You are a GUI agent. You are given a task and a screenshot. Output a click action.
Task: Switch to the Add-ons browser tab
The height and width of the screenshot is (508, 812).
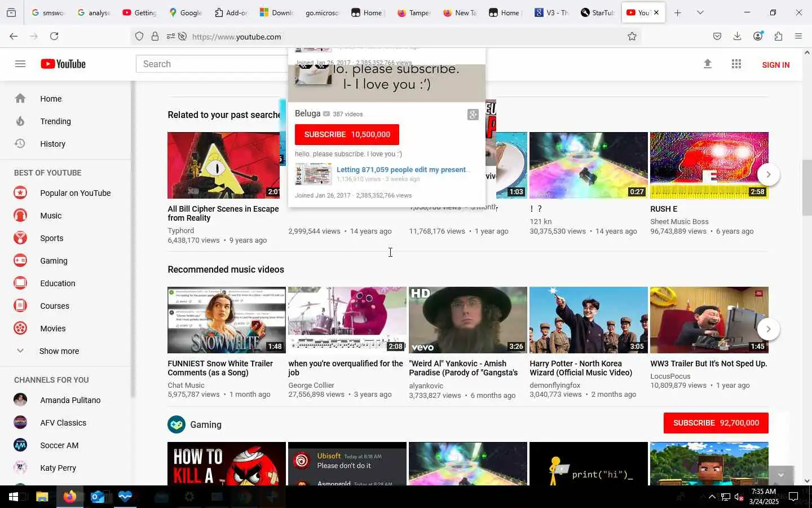[231, 12]
